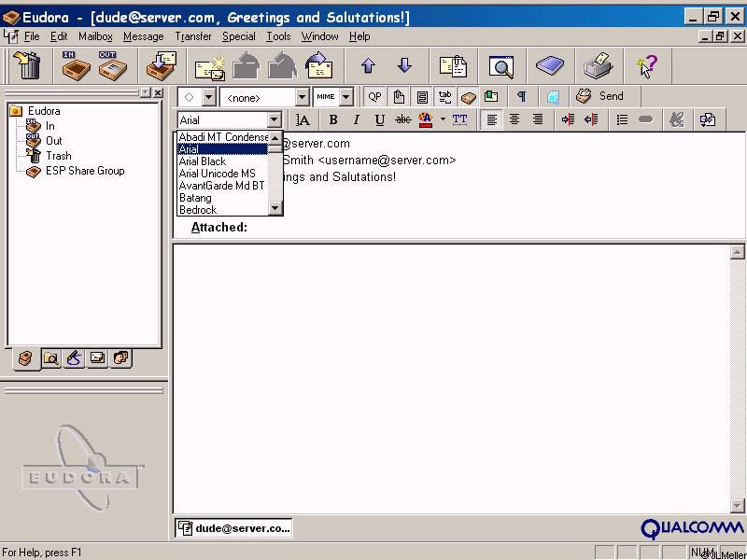Switch to the File Browser panel tab icon
The image size is (747, 560).
(x=50, y=358)
